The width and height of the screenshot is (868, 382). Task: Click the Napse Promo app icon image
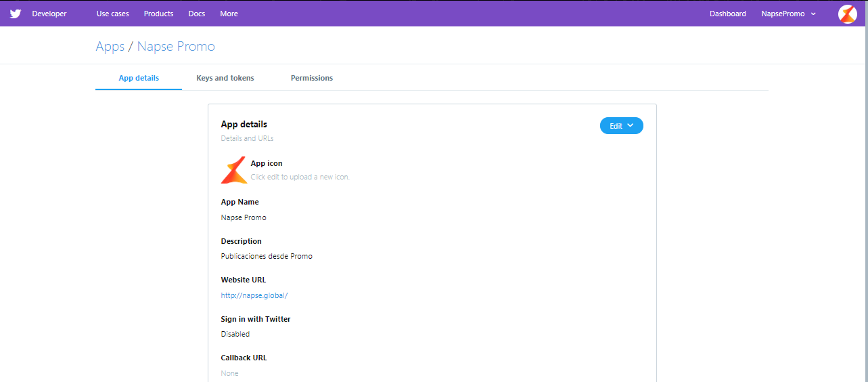pyautogui.click(x=234, y=170)
